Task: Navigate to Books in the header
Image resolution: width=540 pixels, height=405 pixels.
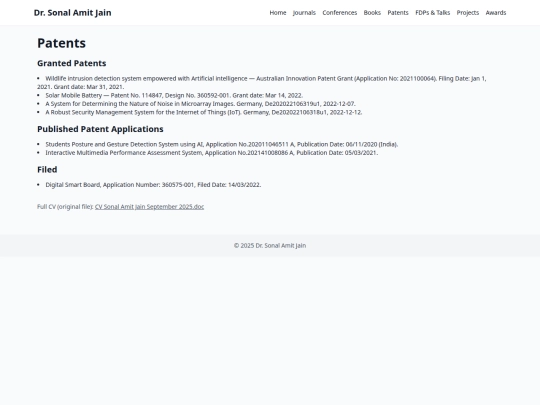Action: click(372, 13)
